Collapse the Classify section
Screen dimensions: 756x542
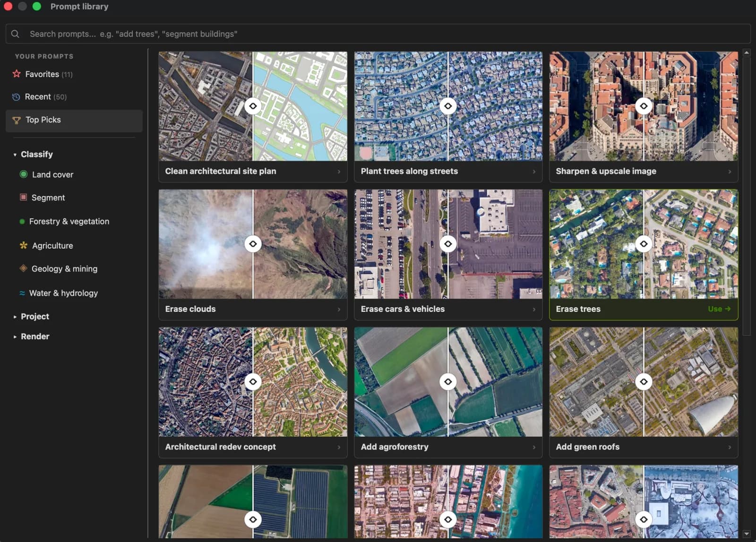pyautogui.click(x=15, y=155)
